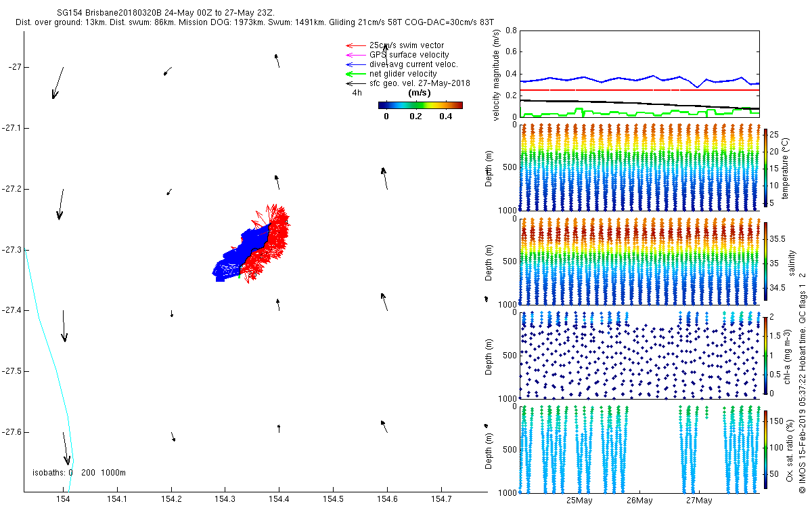Click the 'velocity magnitude (m/s)' axis label

[497, 75]
